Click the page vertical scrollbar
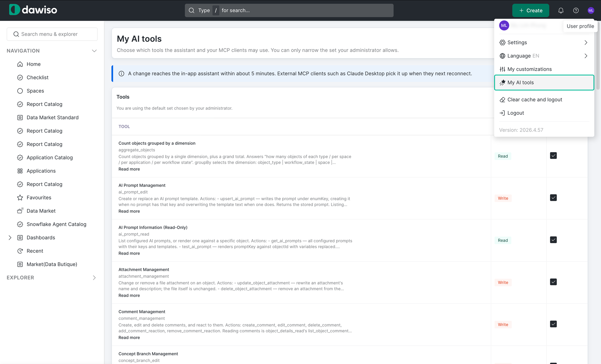 click(598, 56)
